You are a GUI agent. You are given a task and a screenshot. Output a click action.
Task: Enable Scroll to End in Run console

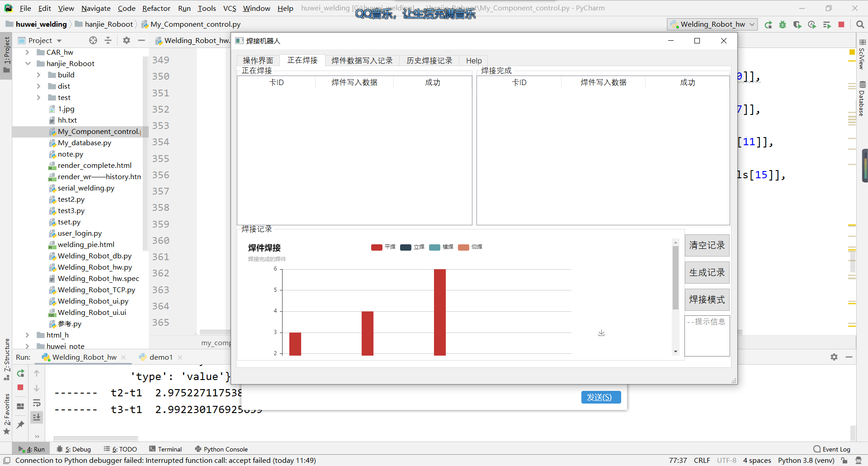coord(37,417)
